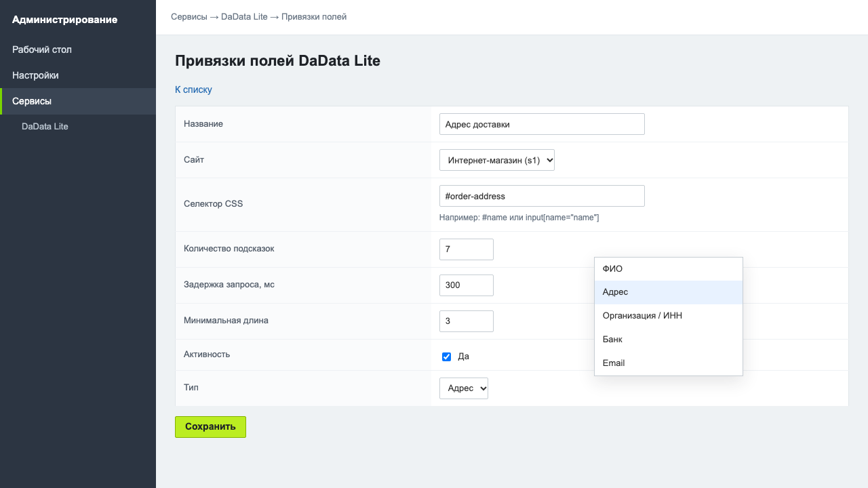Viewport: 868px width, 488px height.
Task: Click the Задержка запроса field
Action: pos(467,285)
